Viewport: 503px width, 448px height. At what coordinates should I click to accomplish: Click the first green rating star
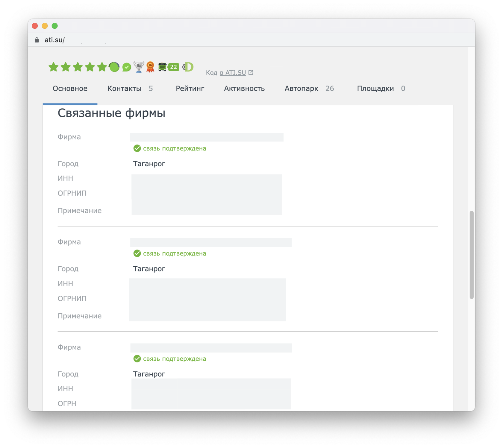(53, 67)
